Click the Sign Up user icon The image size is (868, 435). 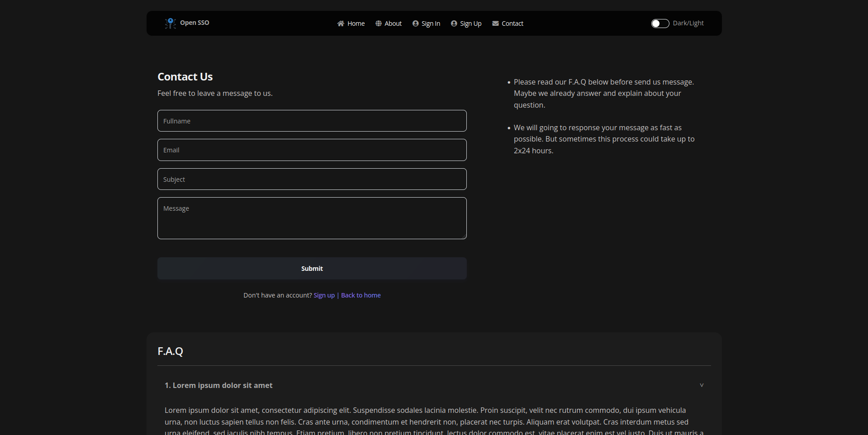(454, 24)
